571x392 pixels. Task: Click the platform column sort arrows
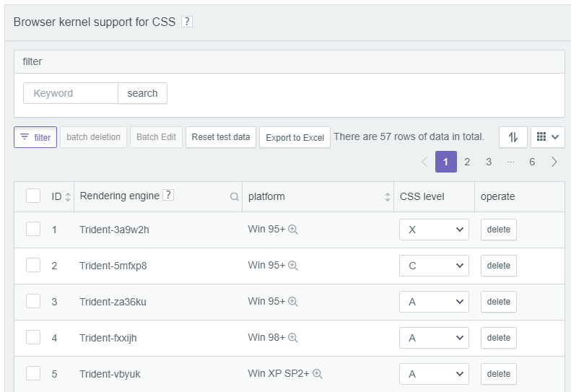point(388,196)
